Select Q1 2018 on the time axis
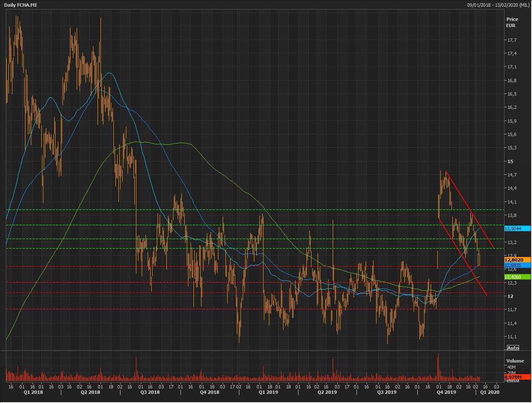 [33, 392]
